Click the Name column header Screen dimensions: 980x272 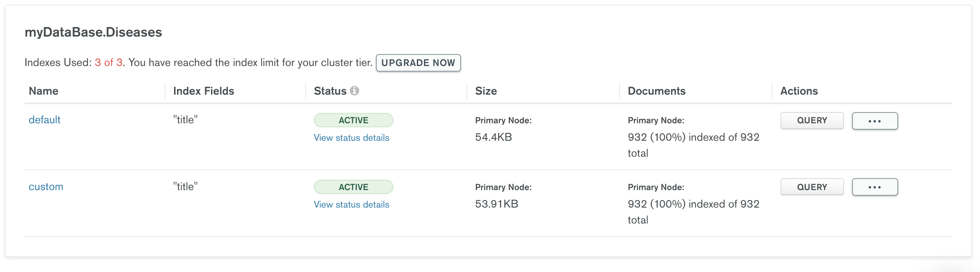click(x=44, y=91)
